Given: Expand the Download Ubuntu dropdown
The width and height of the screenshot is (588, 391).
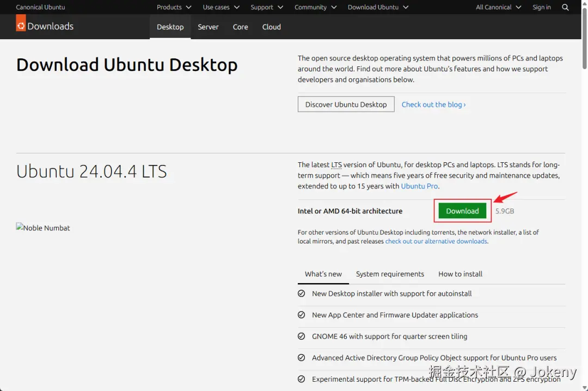Looking at the screenshot, I should 378,7.
